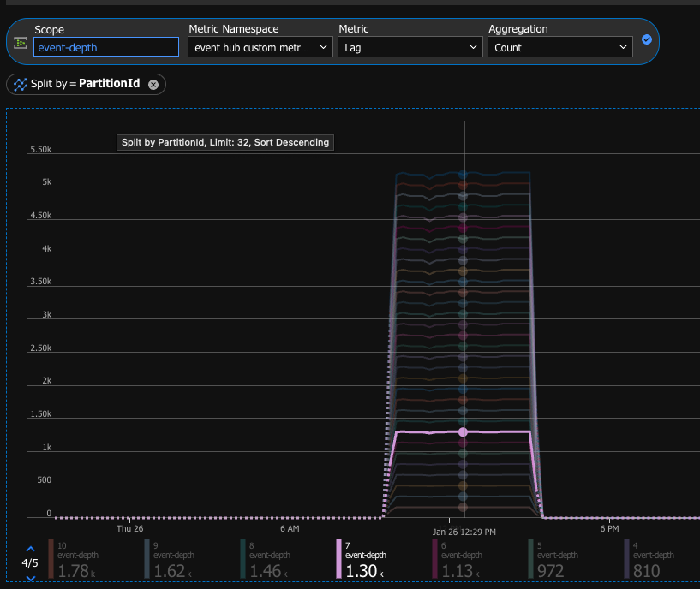This screenshot has width=700, height=589.
Task: Click the pink partition 7 legend color bar
Action: [x=338, y=559]
